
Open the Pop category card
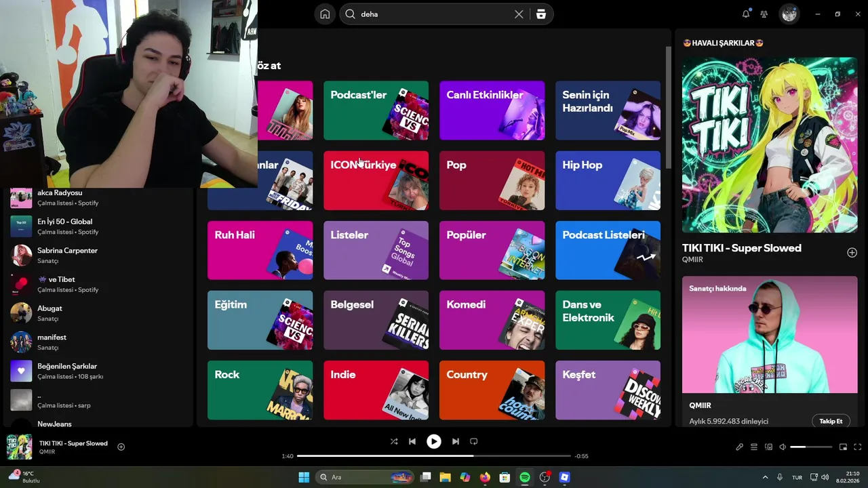[x=492, y=180]
